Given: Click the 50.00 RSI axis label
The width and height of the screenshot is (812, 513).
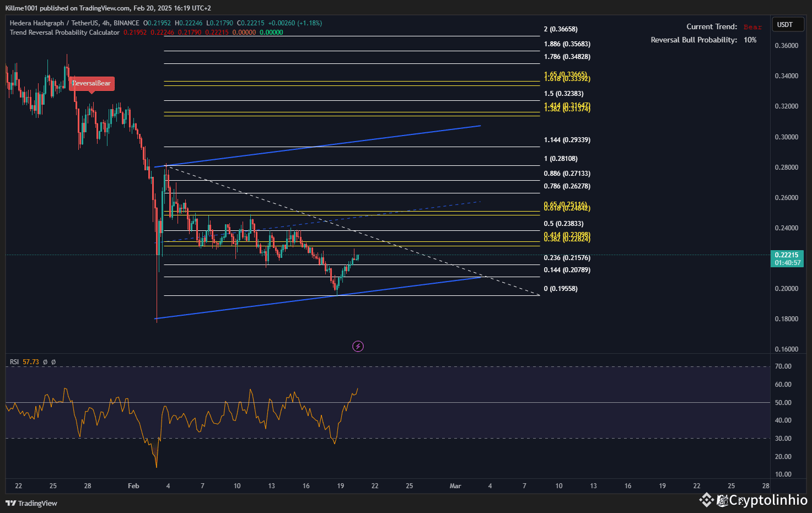Looking at the screenshot, I should [783, 403].
